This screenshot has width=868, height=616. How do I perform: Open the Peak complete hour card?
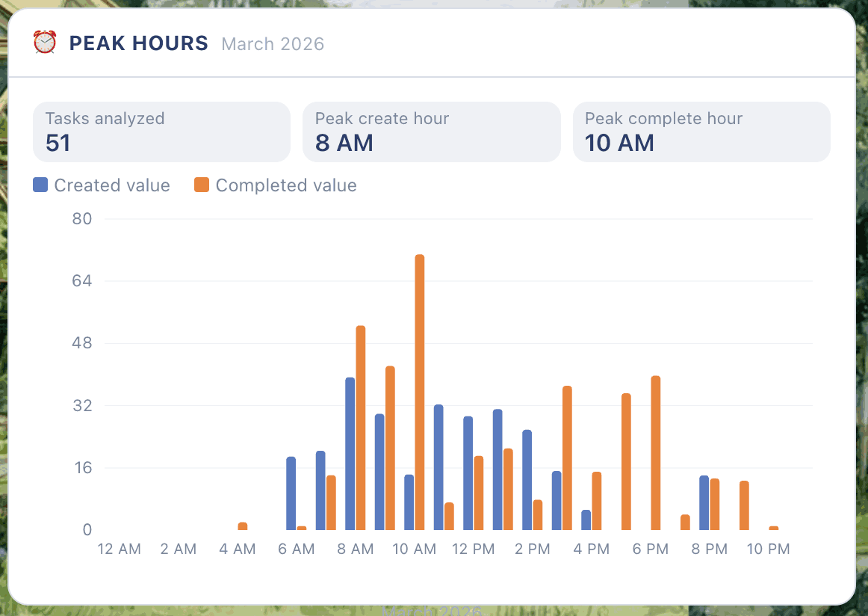701,132
